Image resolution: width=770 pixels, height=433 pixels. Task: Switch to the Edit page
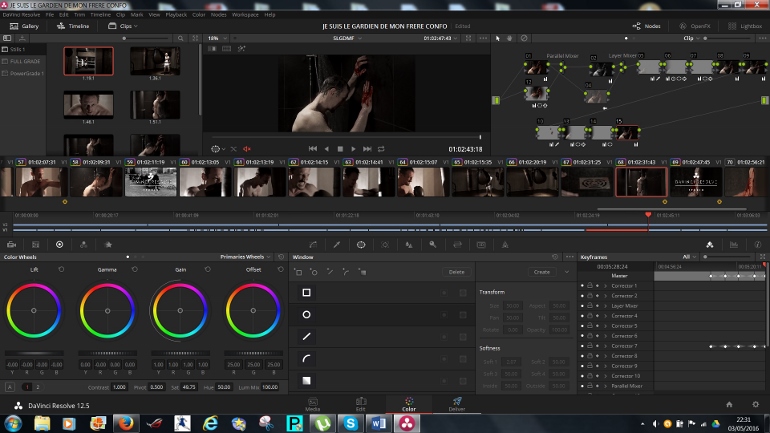pyautogui.click(x=360, y=405)
